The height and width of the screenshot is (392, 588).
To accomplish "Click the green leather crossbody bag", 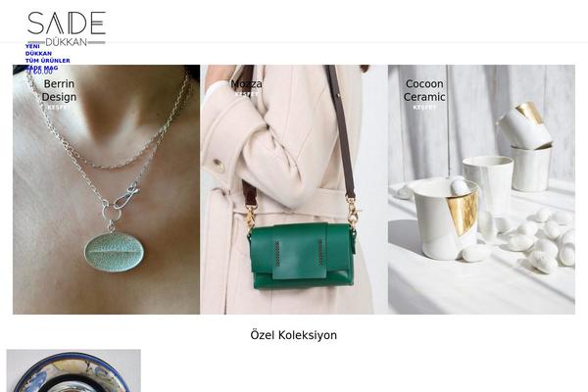I will tap(301, 256).
